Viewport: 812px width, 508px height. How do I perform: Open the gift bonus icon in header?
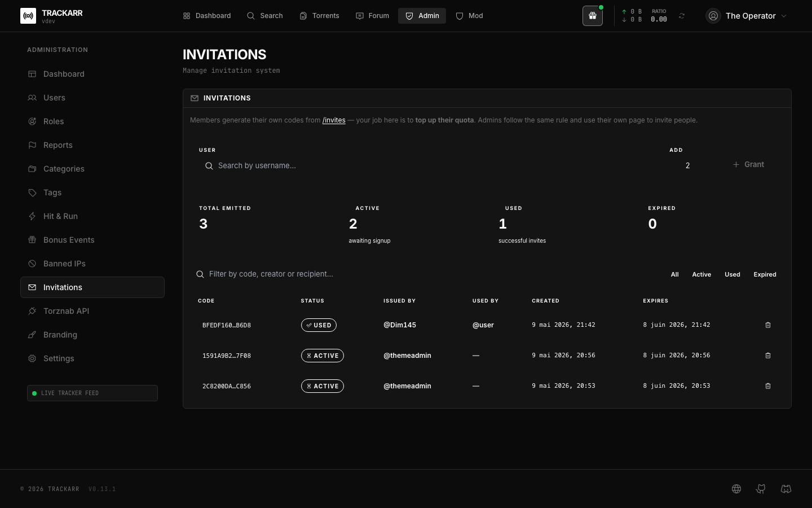(x=593, y=16)
